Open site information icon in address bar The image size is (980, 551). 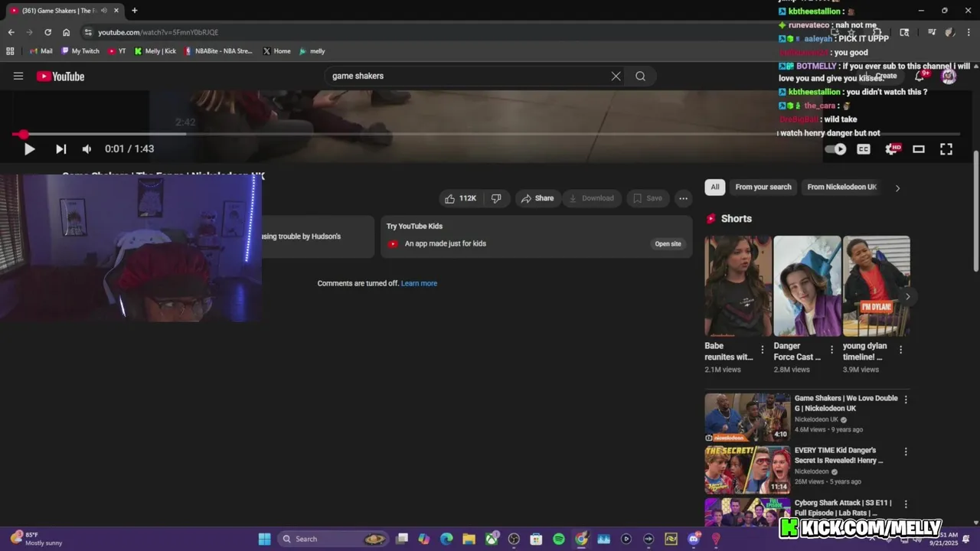click(88, 32)
